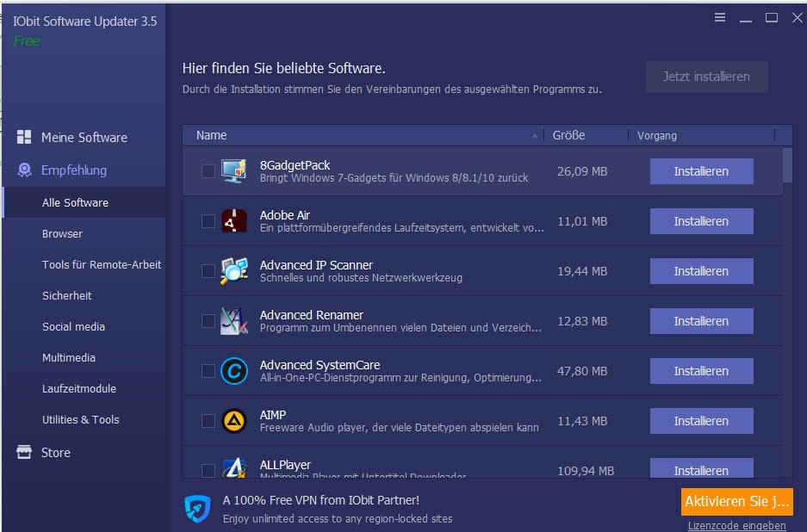This screenshot has height=532, width=807.
Task: Tick the Adobe Air checkbox
Action: [x=208, y=220]
